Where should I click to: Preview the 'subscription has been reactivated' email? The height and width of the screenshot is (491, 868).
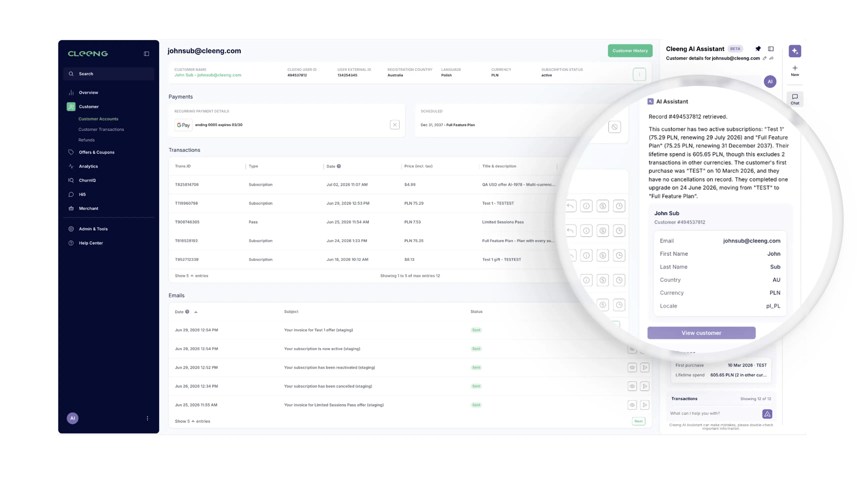[632, 368]
